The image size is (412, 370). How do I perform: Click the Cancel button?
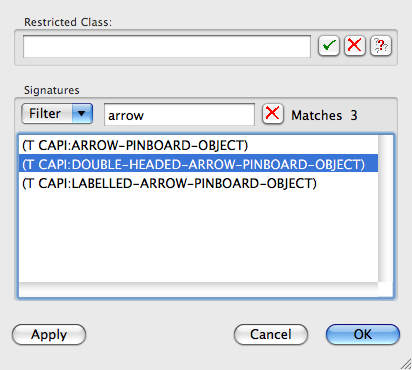(271, 334)
